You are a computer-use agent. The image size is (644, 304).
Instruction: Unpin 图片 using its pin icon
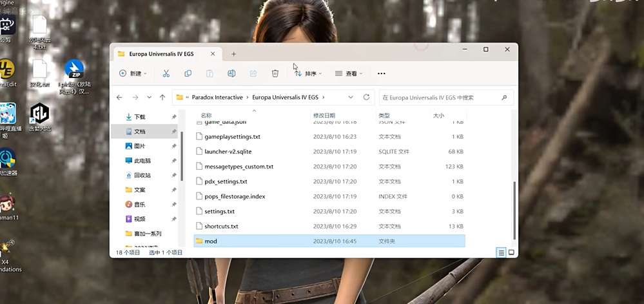tap(174, 146)
